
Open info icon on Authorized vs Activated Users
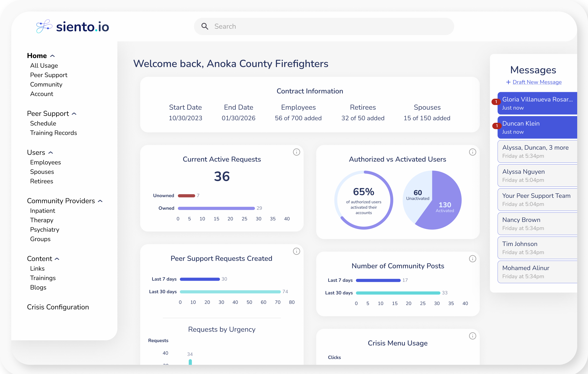point(472,152)
